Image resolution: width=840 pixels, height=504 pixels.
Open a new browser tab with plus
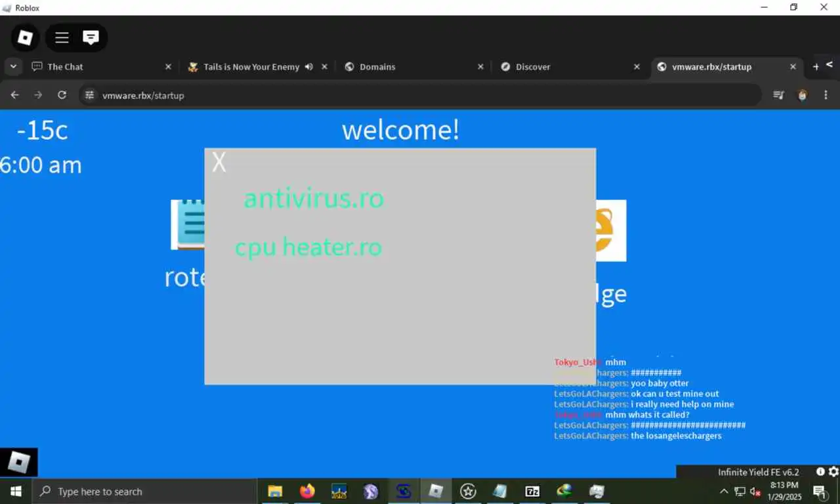[x=816, y=67]
